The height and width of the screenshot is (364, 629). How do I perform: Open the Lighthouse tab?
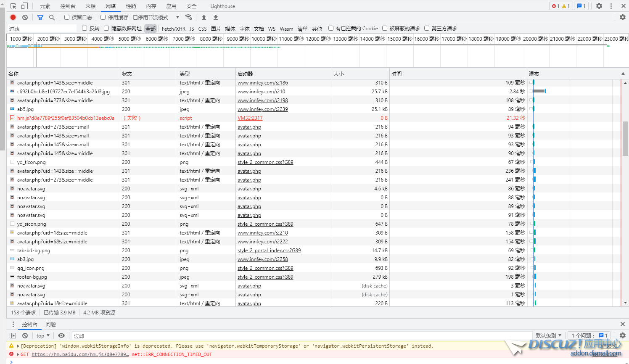(222, 6)
